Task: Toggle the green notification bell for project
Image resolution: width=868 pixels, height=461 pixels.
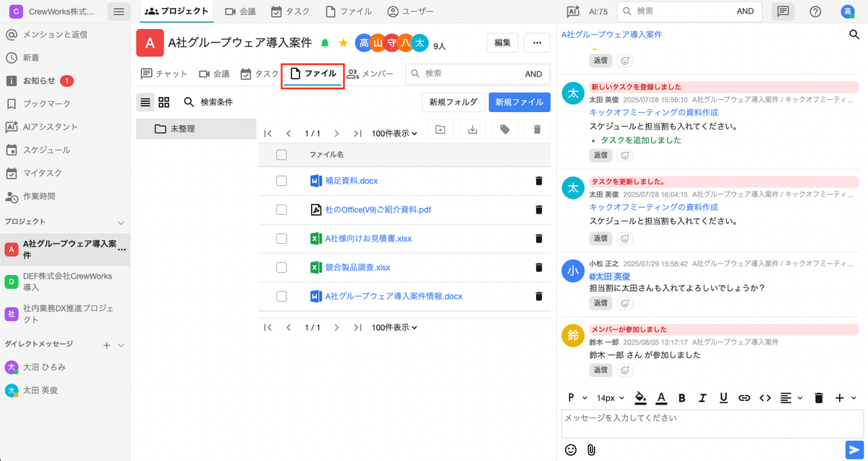Action: 325,43
